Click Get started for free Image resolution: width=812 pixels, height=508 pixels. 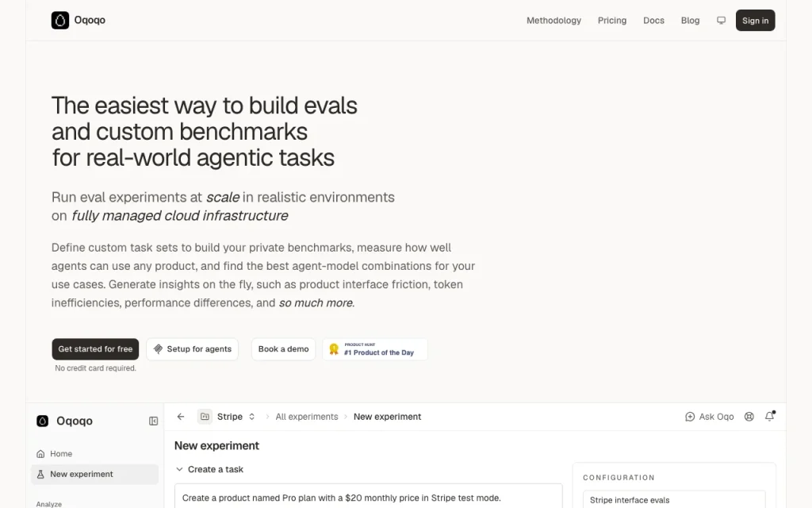click(x=95, y=349)
